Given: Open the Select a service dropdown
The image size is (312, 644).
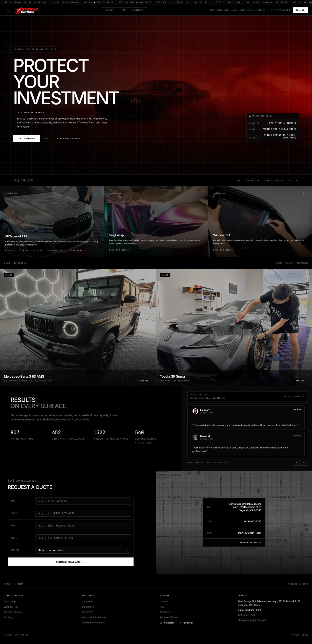Looking at the screenshot, I should pos(83,550).
